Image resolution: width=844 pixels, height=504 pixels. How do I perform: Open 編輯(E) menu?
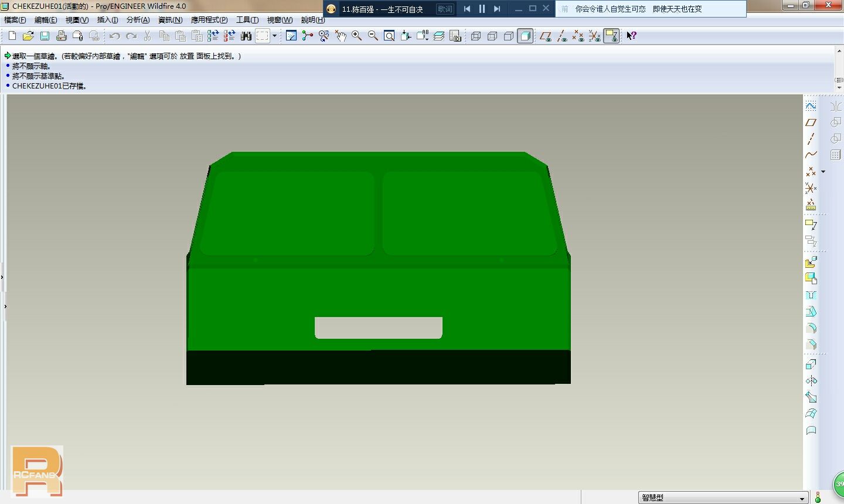tap(46, 20)
